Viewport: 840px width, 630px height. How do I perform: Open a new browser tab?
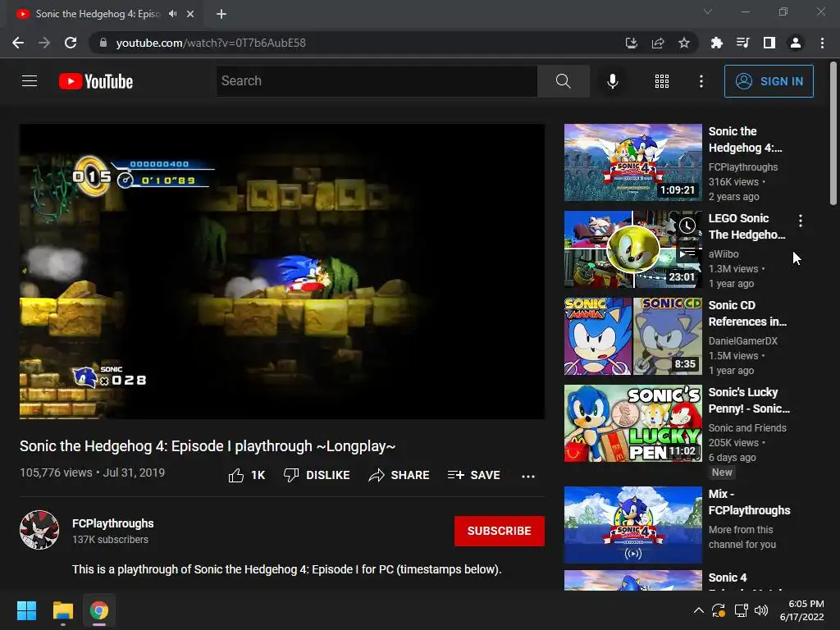pyautogui.click(x=221, y=14)
